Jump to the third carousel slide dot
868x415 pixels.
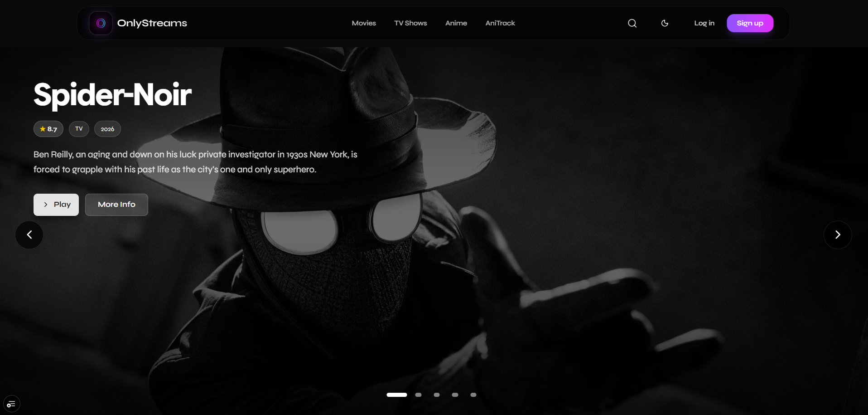click(x=437, y=395)
